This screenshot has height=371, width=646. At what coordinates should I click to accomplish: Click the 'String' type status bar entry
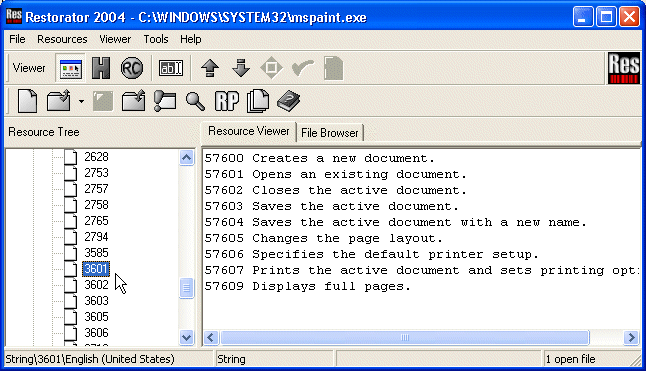coord(231,359)
